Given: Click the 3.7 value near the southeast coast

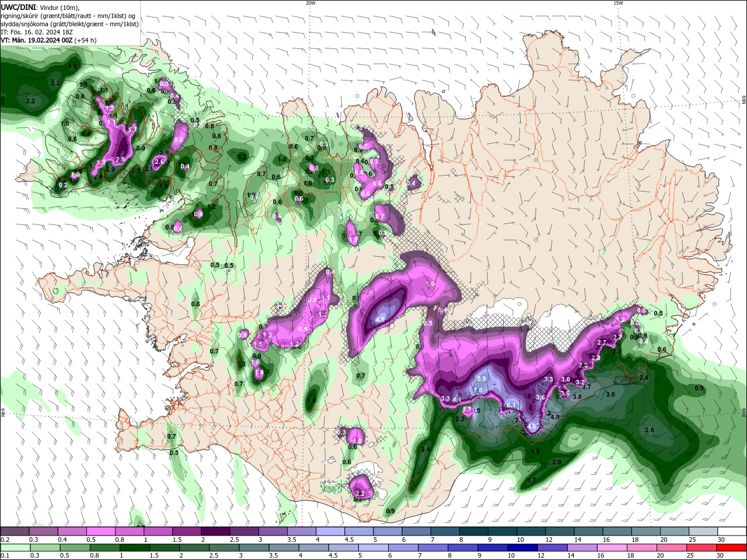Looking at the screenshot, I should [587, 387].
